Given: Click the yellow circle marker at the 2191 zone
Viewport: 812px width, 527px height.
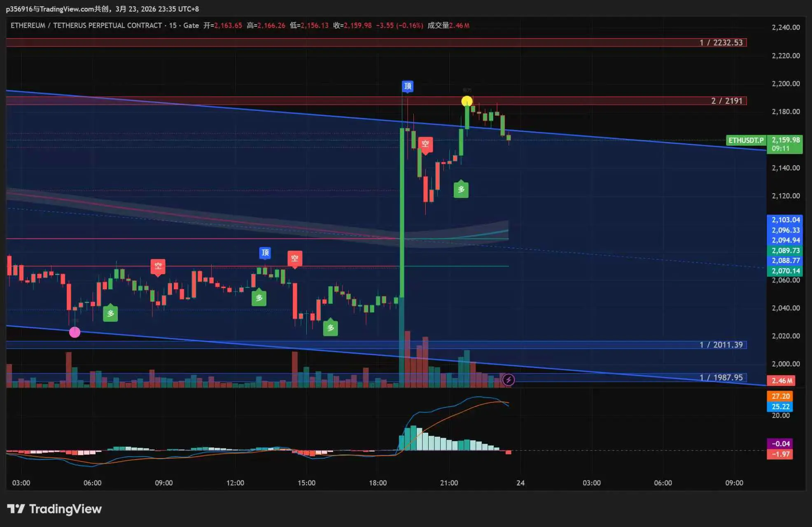Looking at the screenshot, I should point(467,101).
